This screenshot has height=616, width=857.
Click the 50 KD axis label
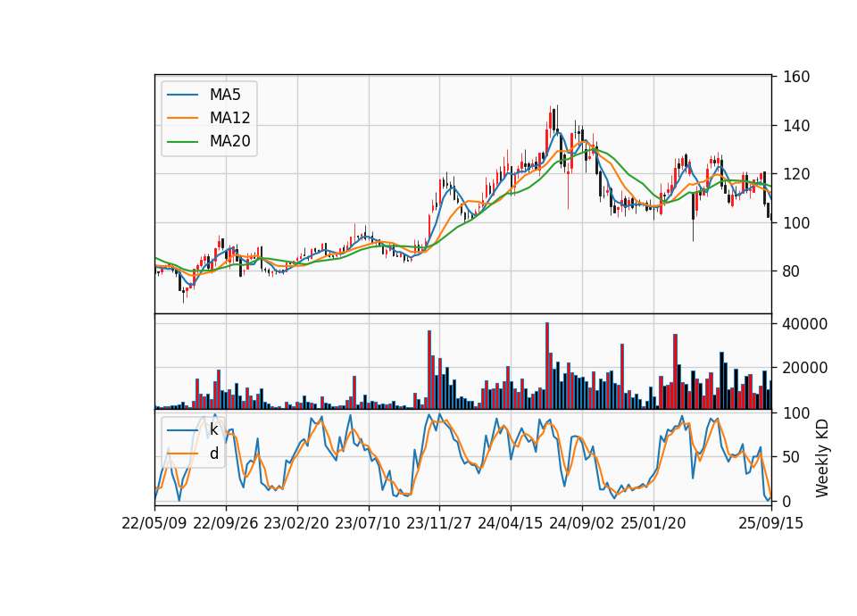(x=792, y=457)
